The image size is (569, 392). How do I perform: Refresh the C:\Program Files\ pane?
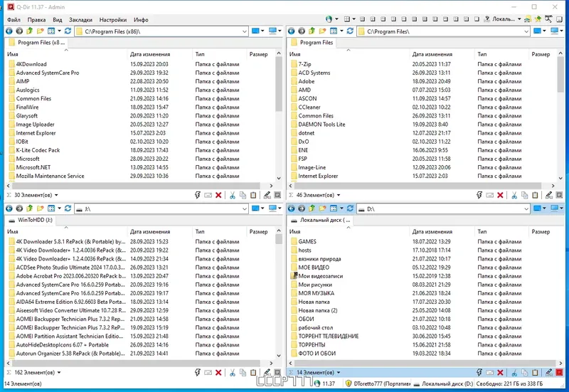pos(350,31)
